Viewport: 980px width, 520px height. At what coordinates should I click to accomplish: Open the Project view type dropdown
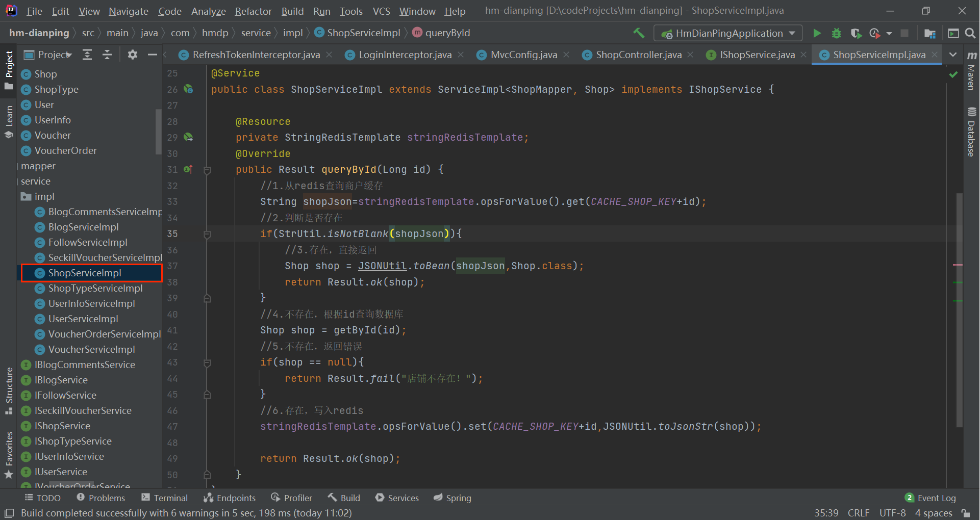coord(48,55)
